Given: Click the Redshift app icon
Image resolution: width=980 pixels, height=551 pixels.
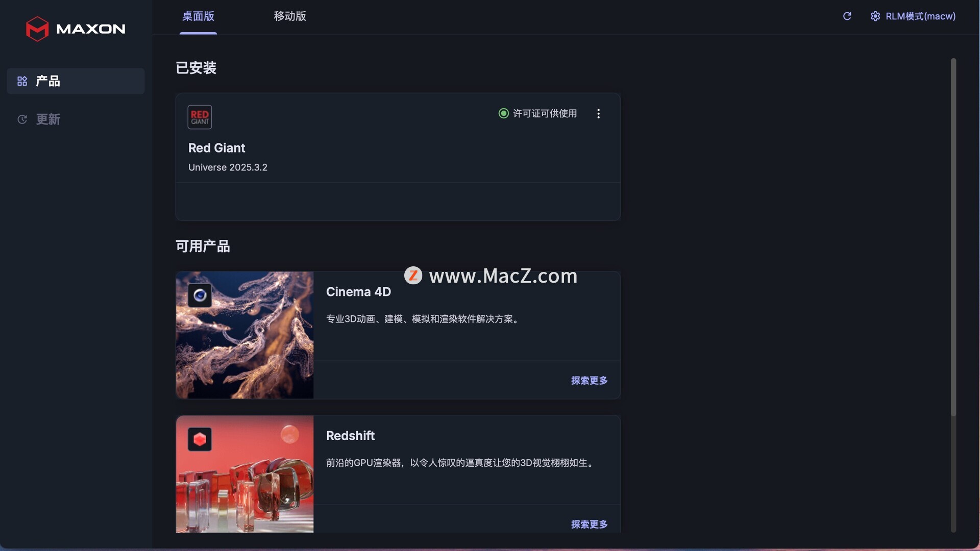Looking at the screenshot, I should pos(200,439).
